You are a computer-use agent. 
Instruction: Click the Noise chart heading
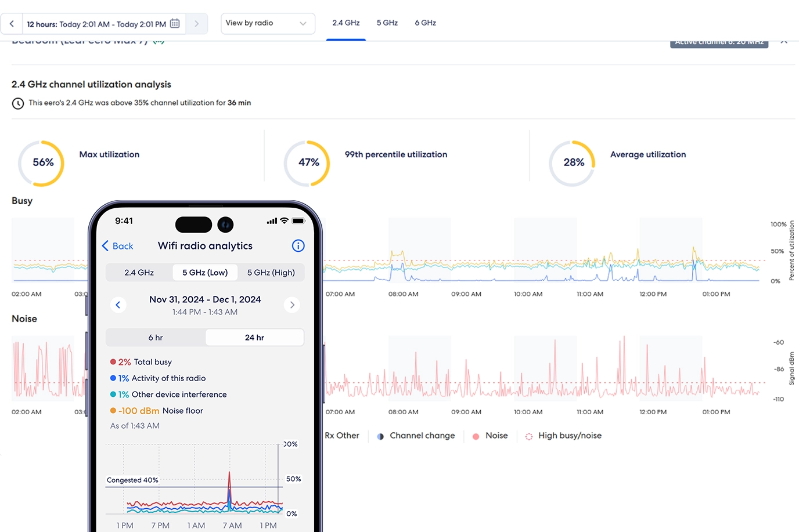[24, 319]
